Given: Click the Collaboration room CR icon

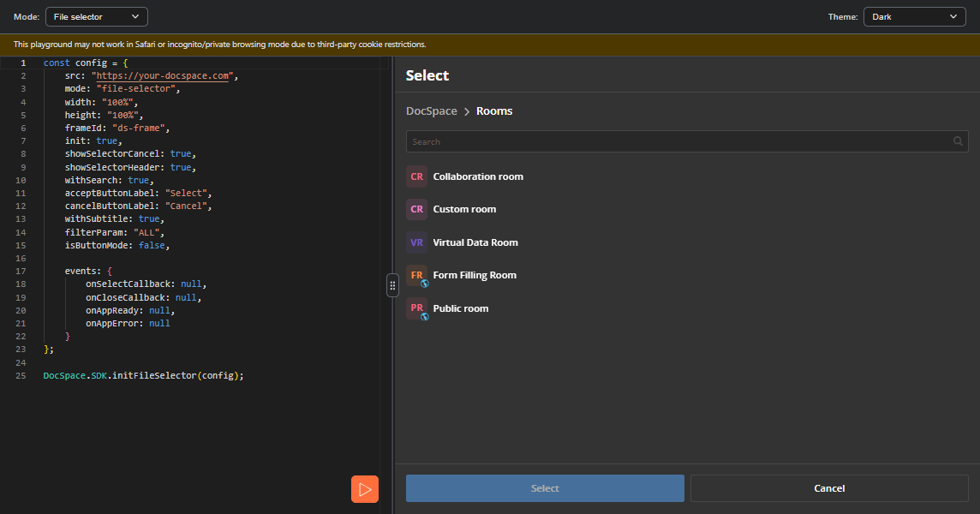Looking at the screenshot, I should (x=417, y=176).
